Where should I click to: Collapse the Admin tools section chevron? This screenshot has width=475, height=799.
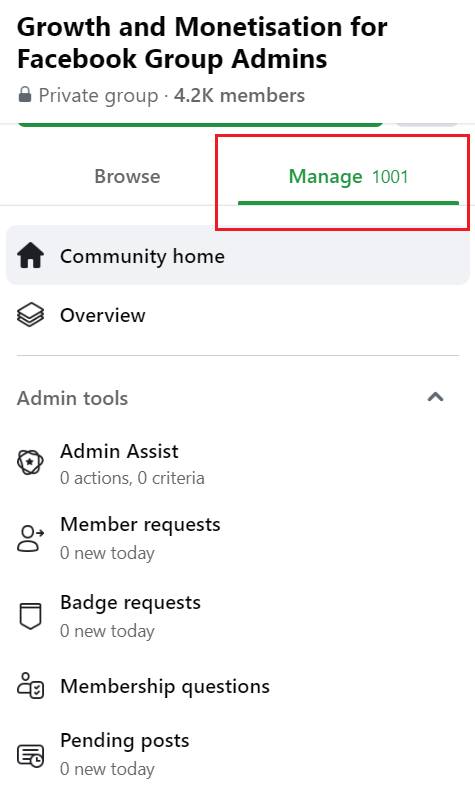[x=435, y=397]
